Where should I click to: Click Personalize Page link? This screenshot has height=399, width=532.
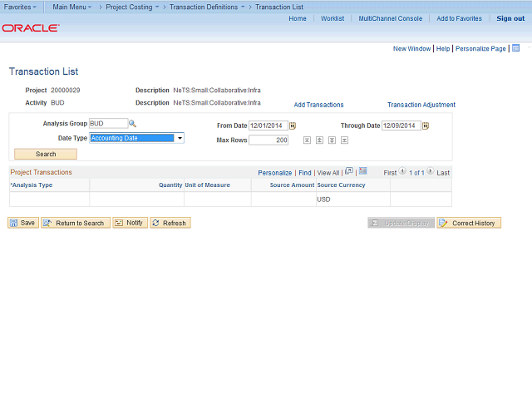coord(480,48)
